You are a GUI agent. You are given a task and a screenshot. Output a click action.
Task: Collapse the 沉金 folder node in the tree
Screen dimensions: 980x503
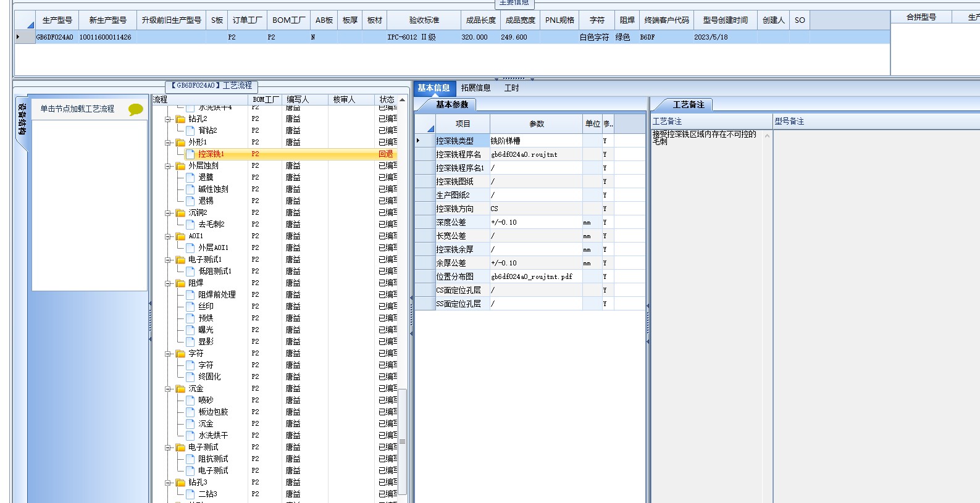coord(168,389)
